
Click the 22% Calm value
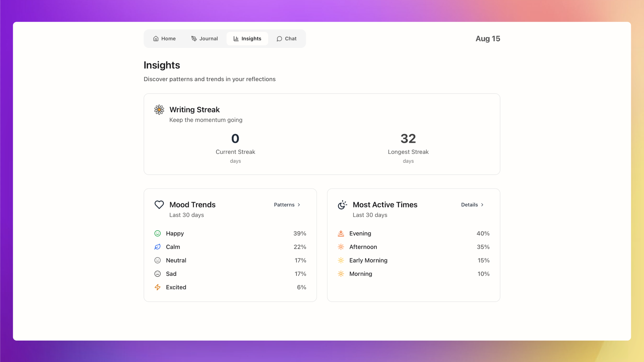[x=300, y=247]
